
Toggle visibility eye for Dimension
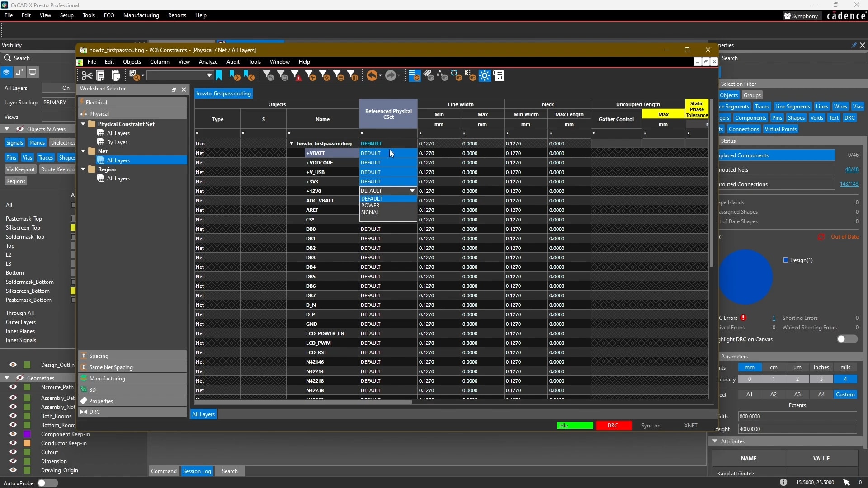pos(13,461)
